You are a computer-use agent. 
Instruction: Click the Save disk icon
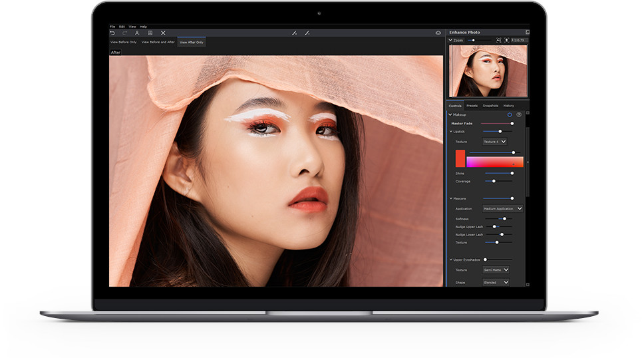tap(150, 33)
